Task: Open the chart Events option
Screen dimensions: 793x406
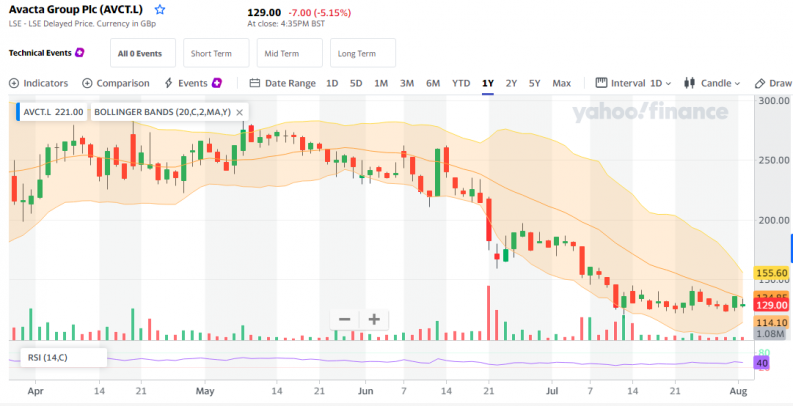Action: (193, 83)
